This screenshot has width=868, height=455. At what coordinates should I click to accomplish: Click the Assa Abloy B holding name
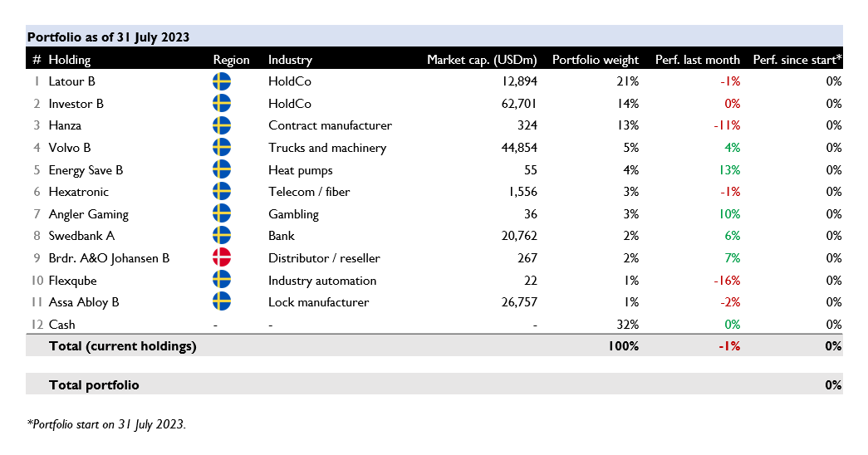coord(84,302)
